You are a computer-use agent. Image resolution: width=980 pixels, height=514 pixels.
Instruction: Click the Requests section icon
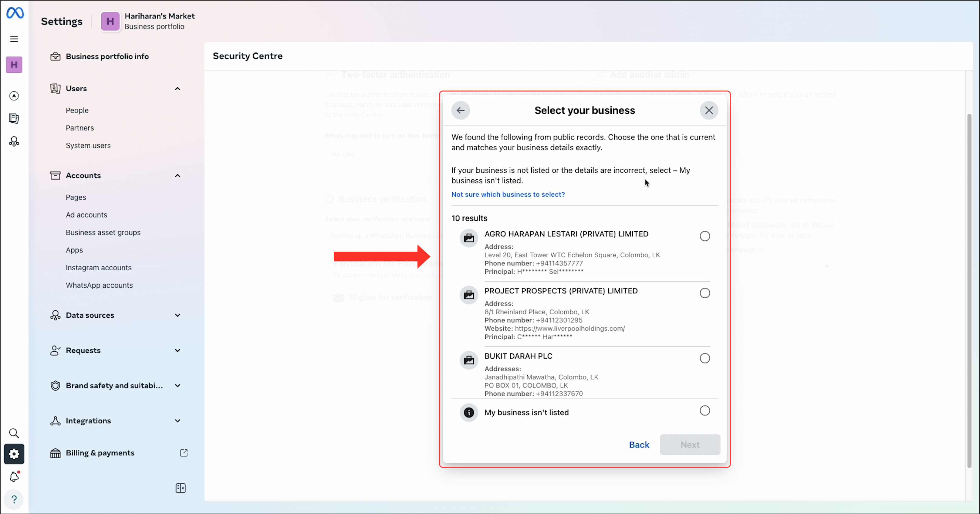[56, 350]
